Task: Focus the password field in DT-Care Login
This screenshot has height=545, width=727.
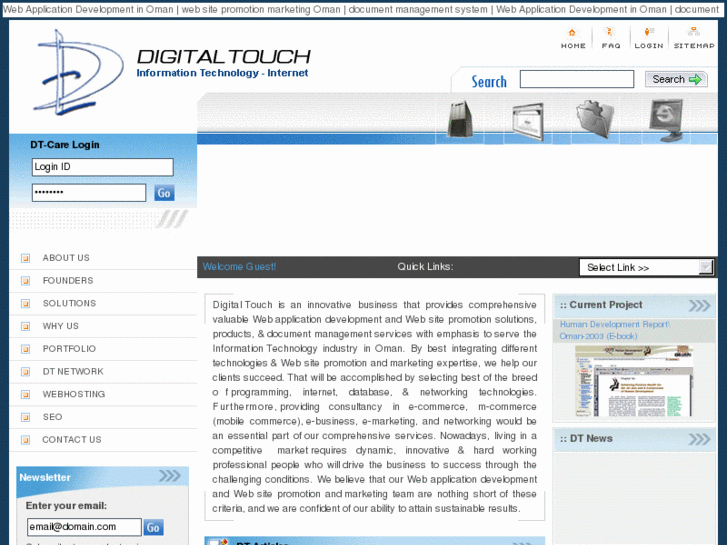Action: 89,192
